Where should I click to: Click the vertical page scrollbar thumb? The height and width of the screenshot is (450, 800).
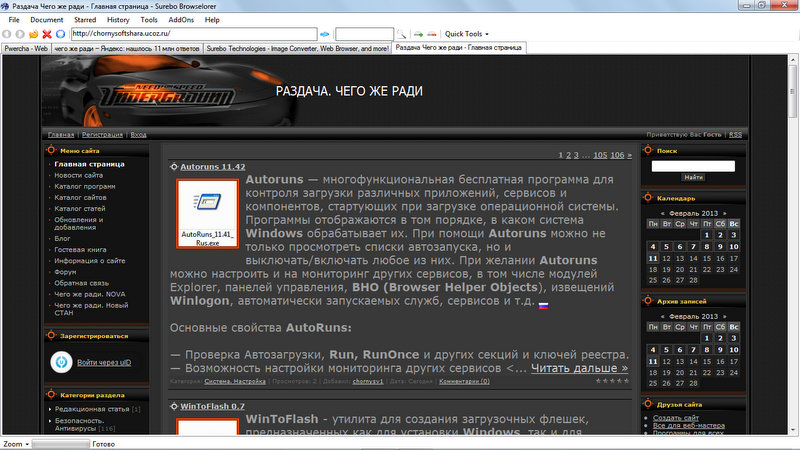click(792, 92)
